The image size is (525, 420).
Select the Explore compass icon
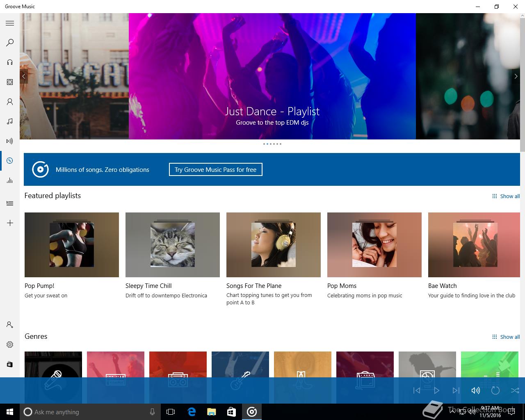10,161
